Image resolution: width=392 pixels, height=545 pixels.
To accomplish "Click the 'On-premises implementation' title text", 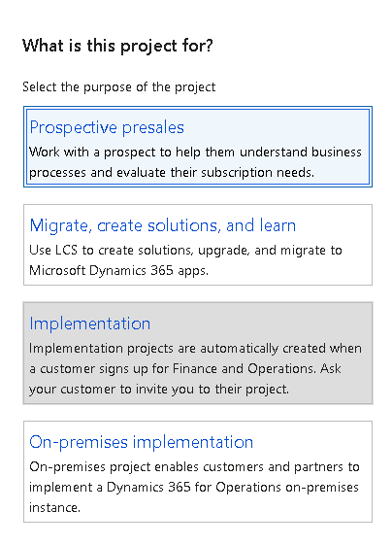I will [x=141, y=442].
